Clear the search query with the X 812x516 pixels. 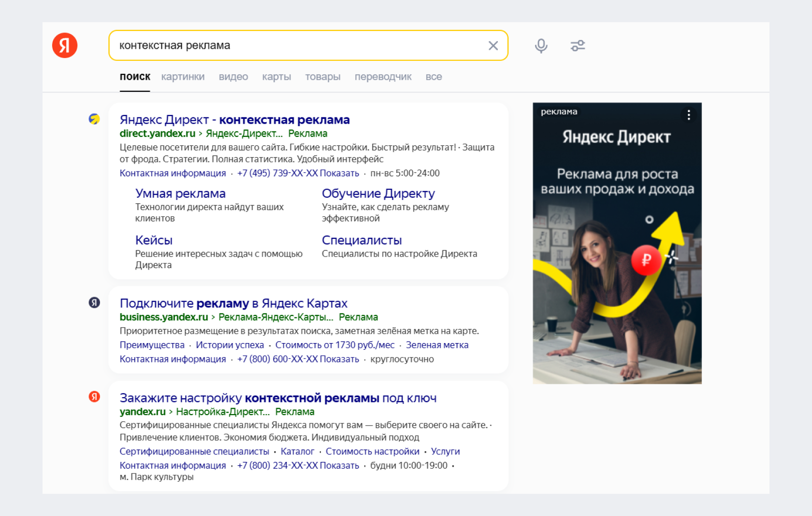pyautogui.click(x=493, y=45)
